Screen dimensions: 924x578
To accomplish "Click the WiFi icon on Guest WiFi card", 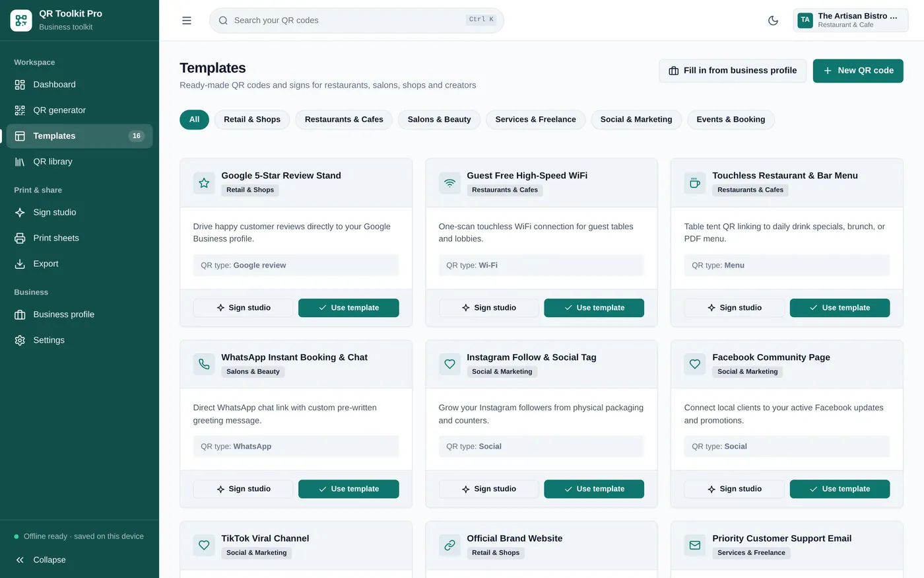I will coord(449,183).
